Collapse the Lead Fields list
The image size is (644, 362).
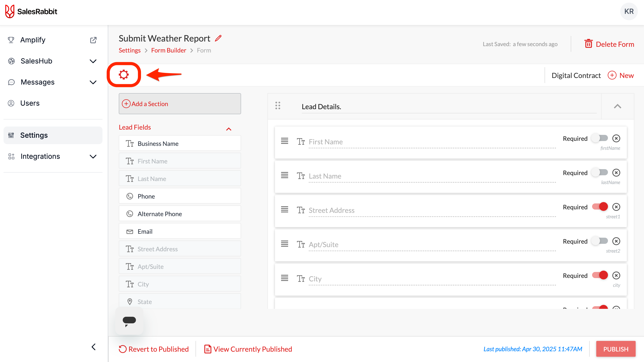[229, 129]
